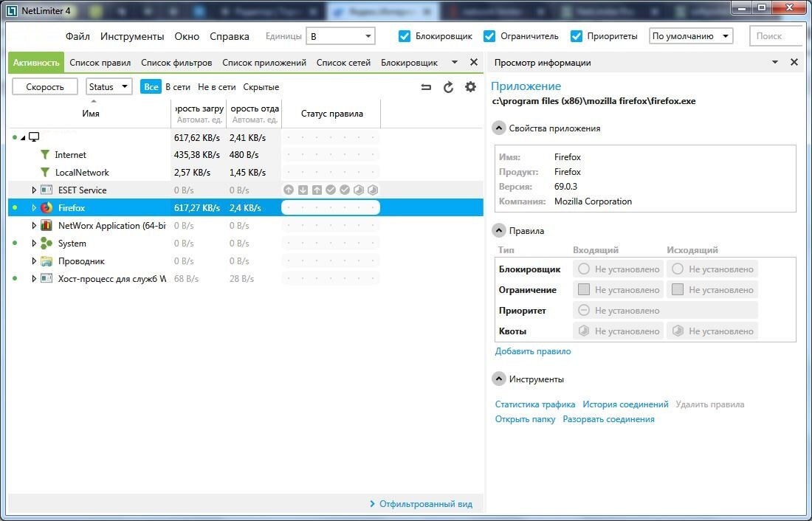Click the Скорость button
This screenshot has height=521, width=812.
coord(45,87)
